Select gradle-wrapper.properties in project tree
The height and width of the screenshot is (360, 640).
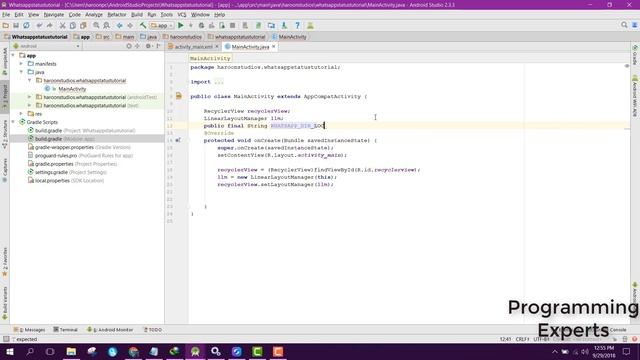tap(79, 147)
